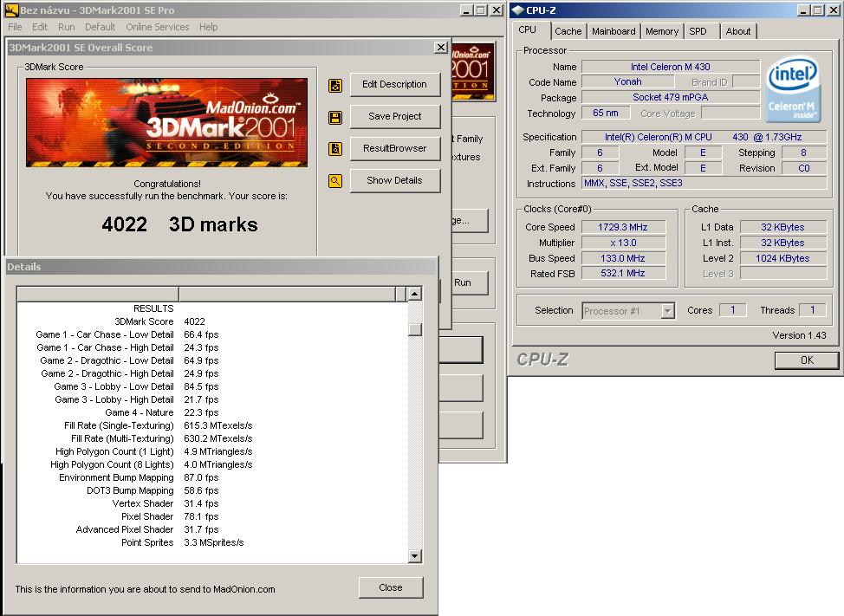
Task: Switch to the Memory tab
Action: point(662,31)
